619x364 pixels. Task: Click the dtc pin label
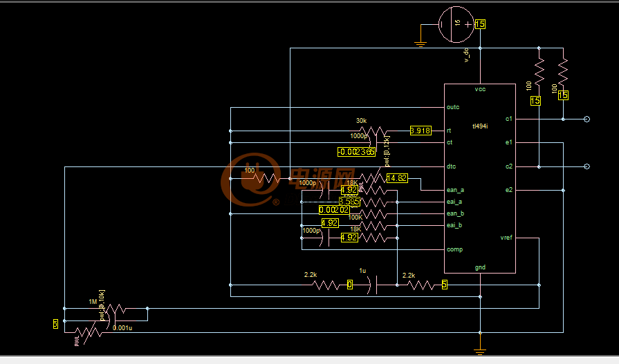pyautogui.click(x=451, y=166)
